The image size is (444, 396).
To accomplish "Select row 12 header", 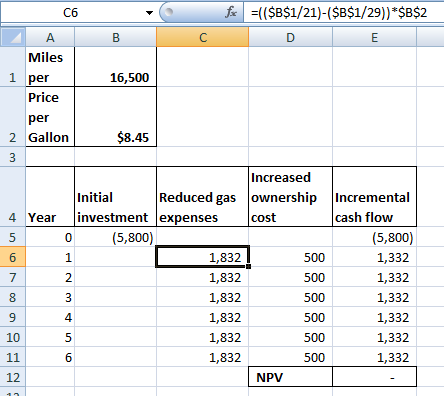I will tap(13, 377).
